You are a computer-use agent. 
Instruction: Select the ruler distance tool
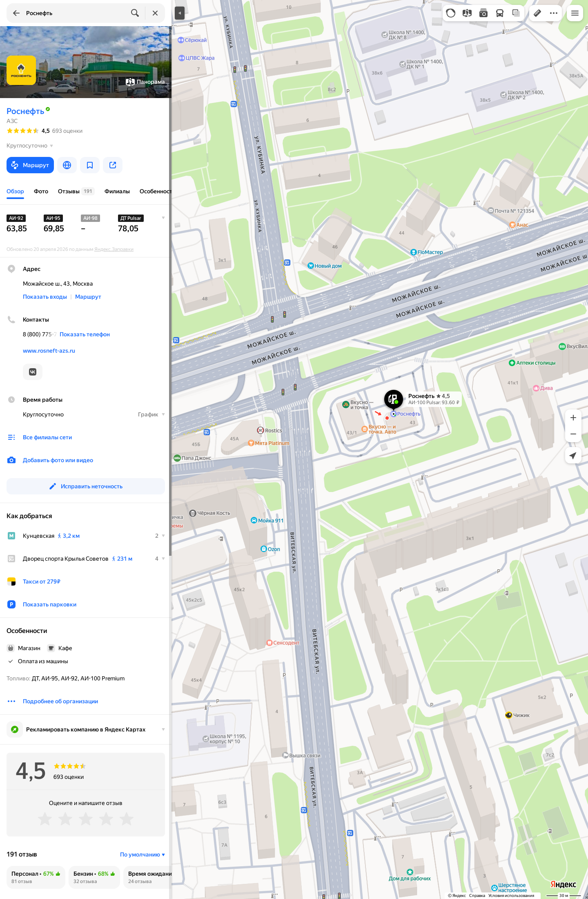click(x=537, y=13)
